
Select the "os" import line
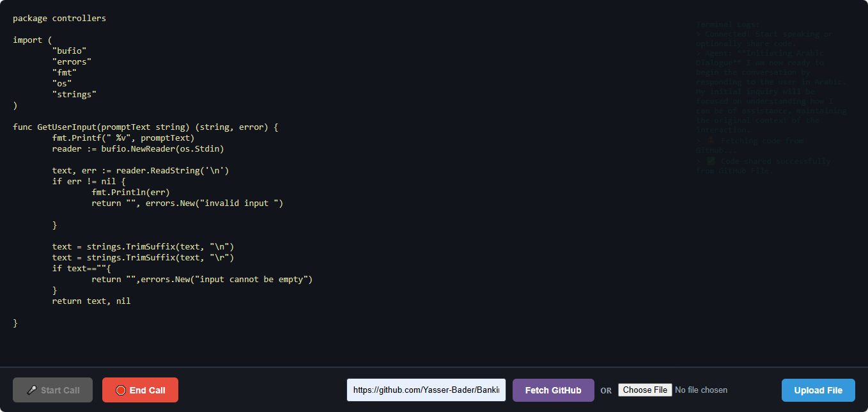[x=62, y=84]
